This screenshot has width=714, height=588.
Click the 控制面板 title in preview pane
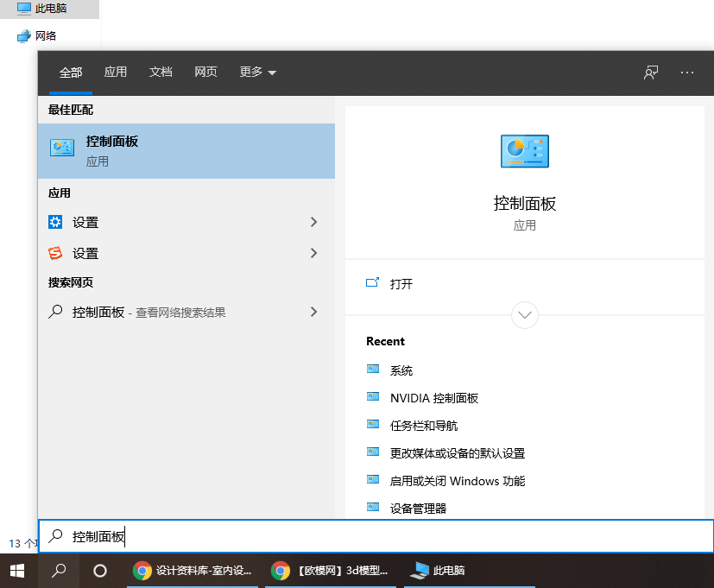(525, 203)
